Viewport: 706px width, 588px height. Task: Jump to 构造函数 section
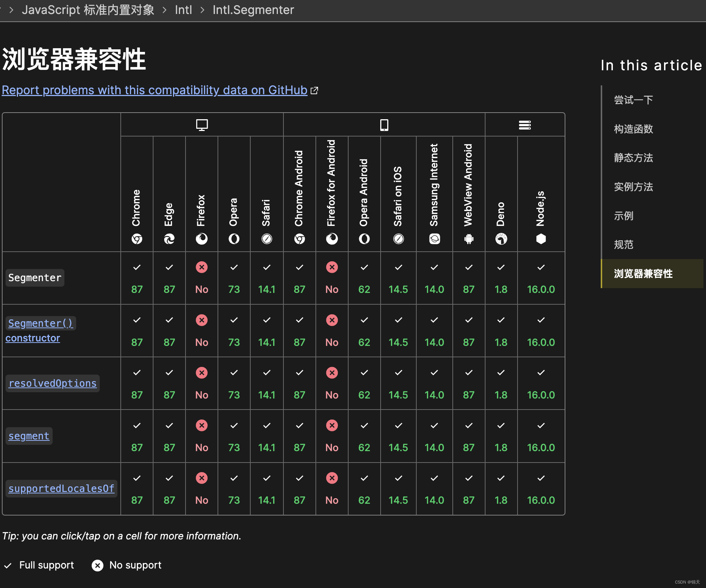[x=633, y=129]
